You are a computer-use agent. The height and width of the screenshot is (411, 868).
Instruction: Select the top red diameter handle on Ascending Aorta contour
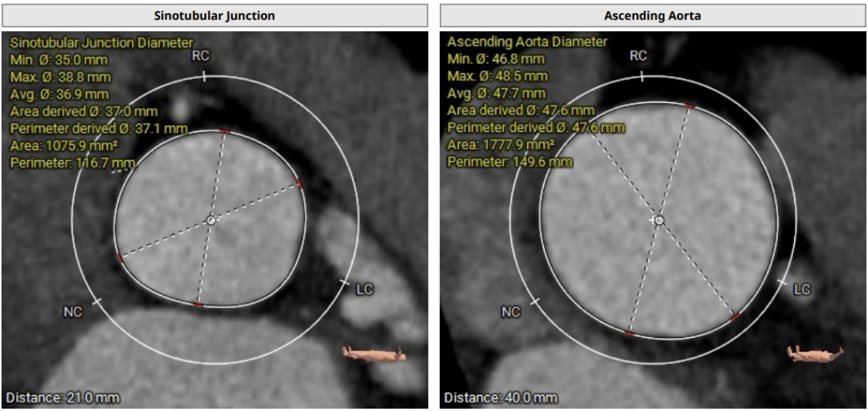click(690, 105)
